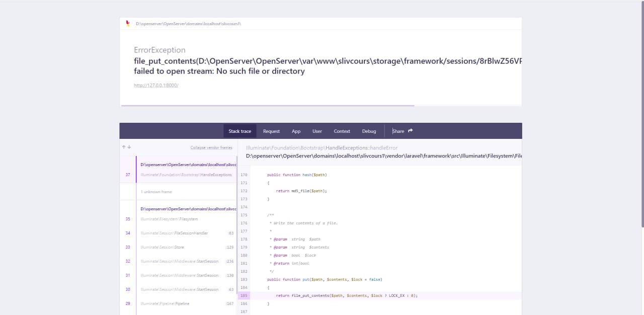Click the vendor Filesystem file path text
644x315 pixels.
384,156
